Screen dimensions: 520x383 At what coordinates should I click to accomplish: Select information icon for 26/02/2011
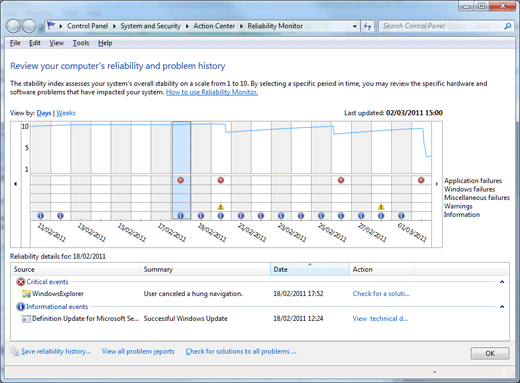341,216
